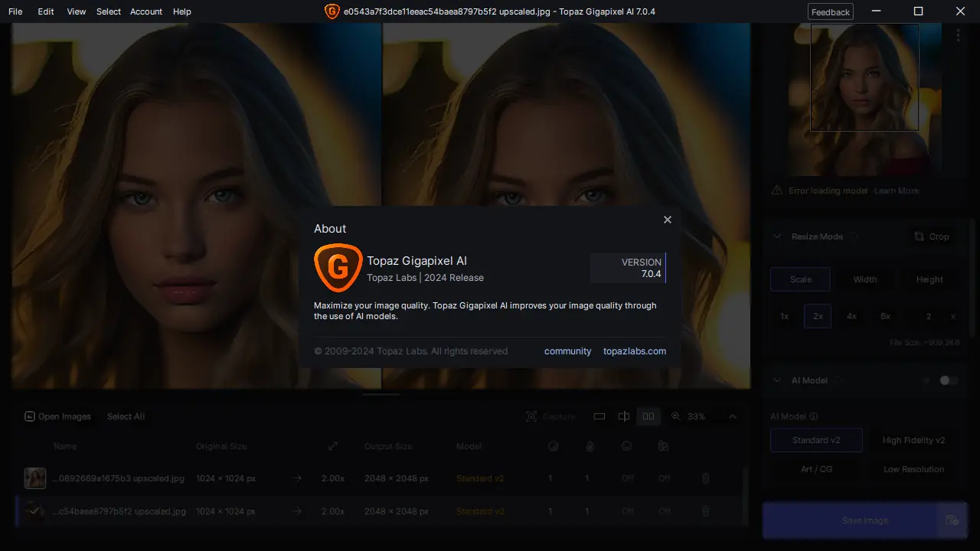The height and width of the screenshot is (551, 980).
Task: Open the three-dot options menu by the preview
Action: coord(958,35)
